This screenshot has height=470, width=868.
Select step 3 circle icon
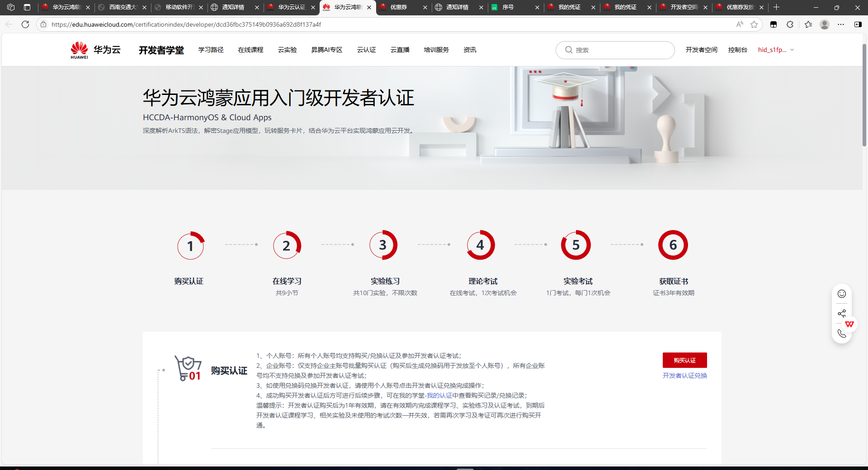(x=383, y=245)
